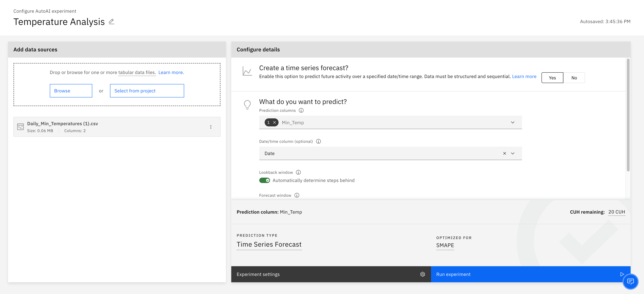Click the Run experiment button
The height and width of the screenshot is (294, 644).
point(530,274)
